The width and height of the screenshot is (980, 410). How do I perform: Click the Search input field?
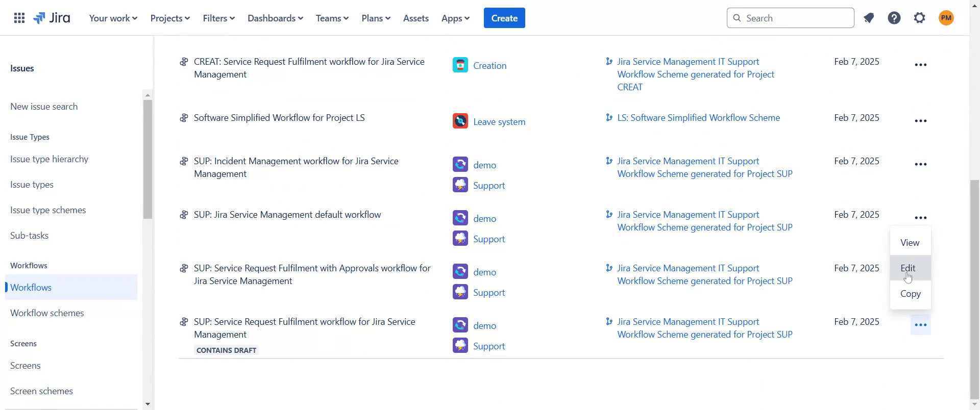tap(790, 18)
